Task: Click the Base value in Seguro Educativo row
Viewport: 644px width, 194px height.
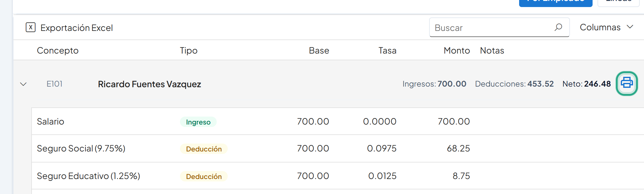Action: pyautogui.click(x=313, y=176)
